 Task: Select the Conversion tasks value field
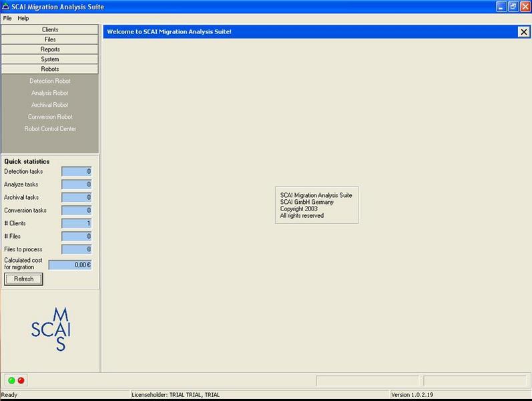[76, 211]
